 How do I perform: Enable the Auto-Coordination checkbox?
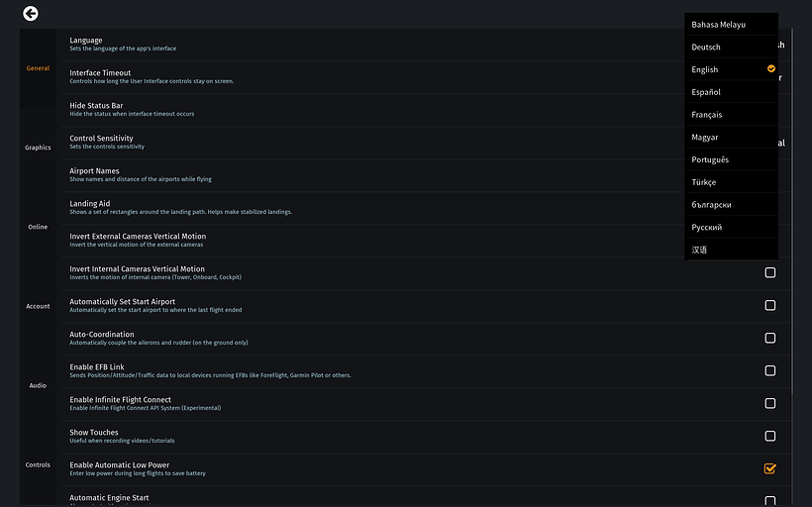769,338
